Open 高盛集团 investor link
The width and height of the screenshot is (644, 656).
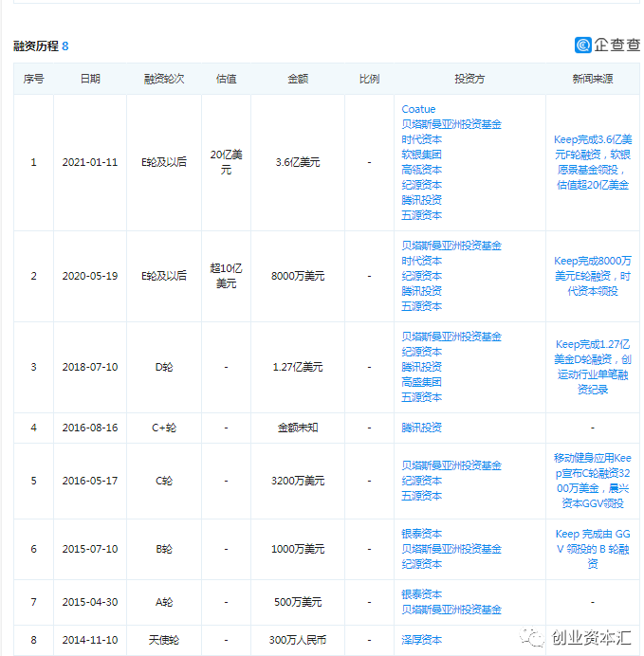tap(421, 382)
